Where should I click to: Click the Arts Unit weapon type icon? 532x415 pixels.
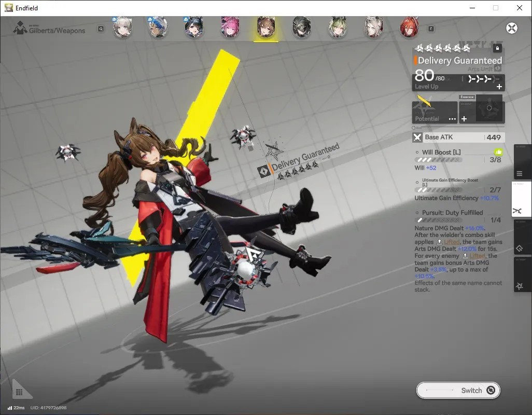497,68
